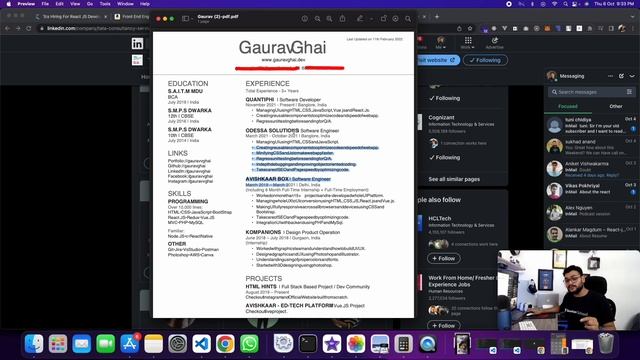Open message filter icon beside search field

pyautogui.click(x=629, y=92)
